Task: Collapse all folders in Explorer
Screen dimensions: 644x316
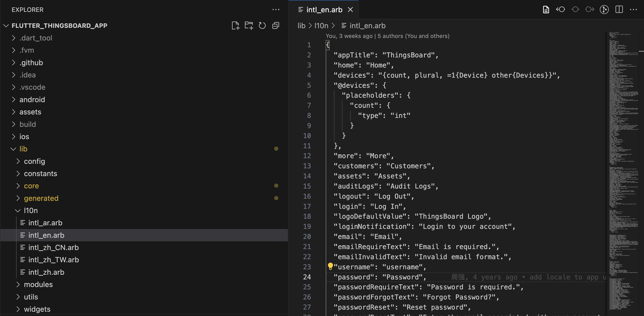Action: [x=275, y=25]
